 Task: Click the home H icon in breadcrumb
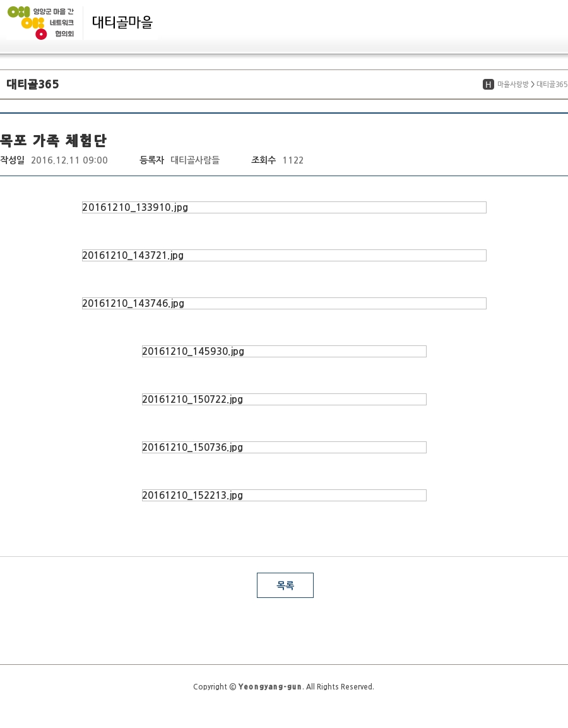488,85
